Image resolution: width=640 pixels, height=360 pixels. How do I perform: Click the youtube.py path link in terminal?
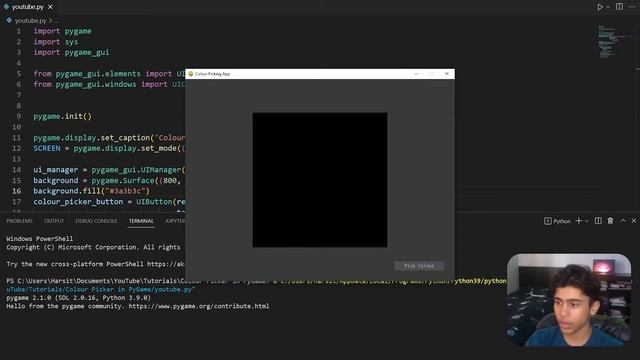[100, 289]
